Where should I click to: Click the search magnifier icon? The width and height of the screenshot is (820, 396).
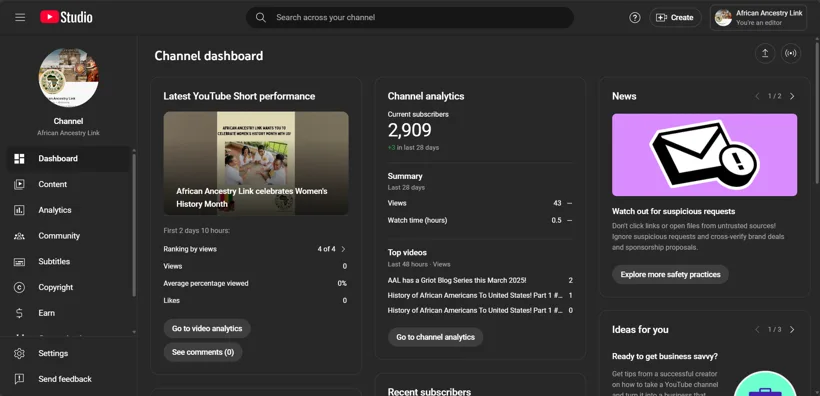tap(260, 17)
